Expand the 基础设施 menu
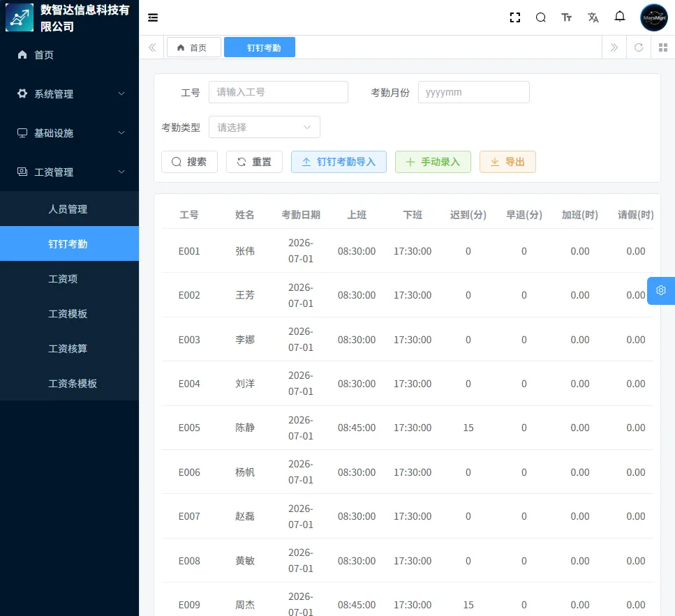Viewport: 675px width, 616px height. (69, 133)
